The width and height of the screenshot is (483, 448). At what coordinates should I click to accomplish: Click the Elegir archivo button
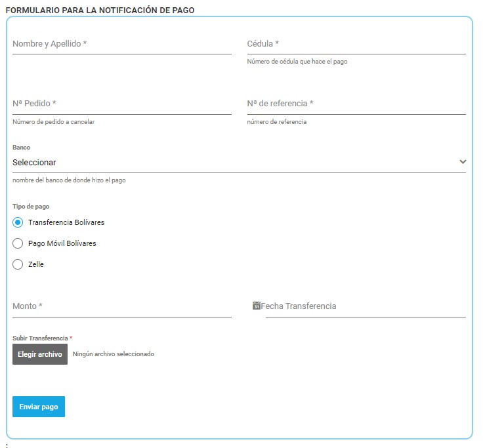point(40,354)
